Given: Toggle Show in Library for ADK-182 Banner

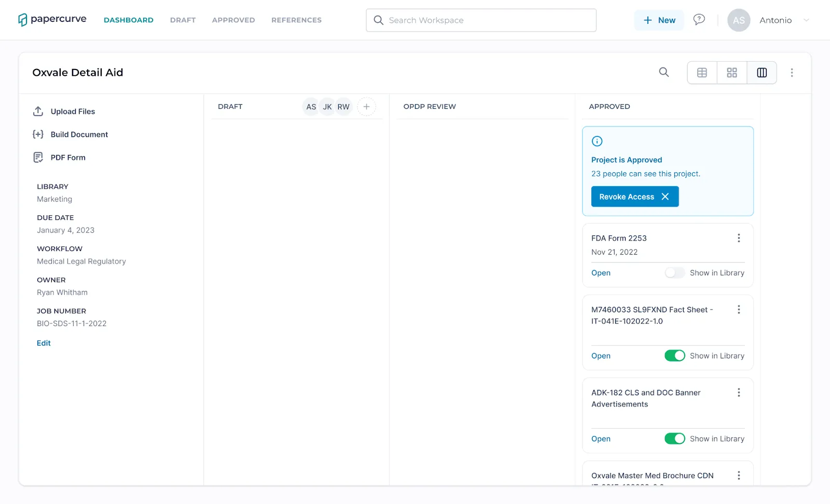Looking at the screenshot, I should click(x=674, y=439).
